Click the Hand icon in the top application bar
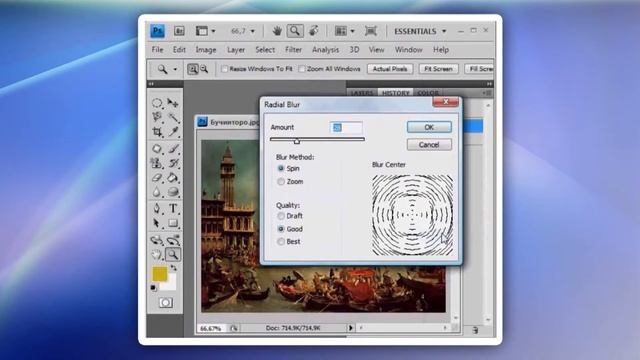Image resolution: width=640 pixels, height=360 pixels. pyautogui.click(x=277, y=31)
